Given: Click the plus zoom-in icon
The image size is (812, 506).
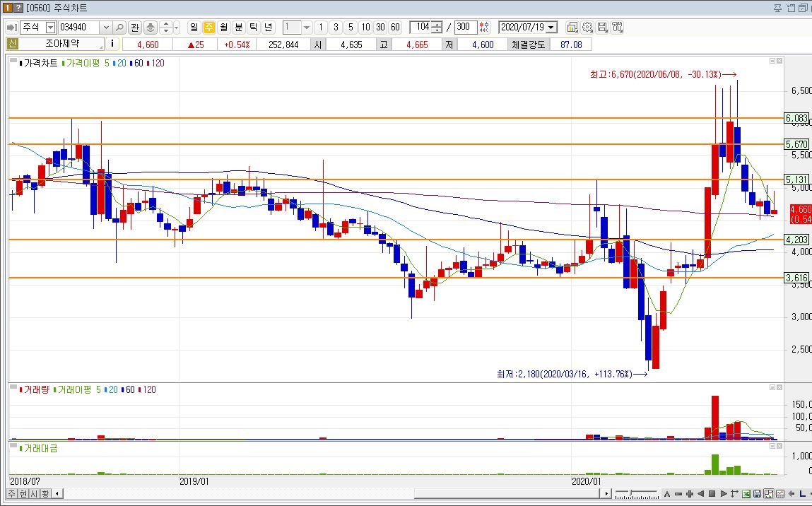Looking at the screenshot, I should point(690,493).
